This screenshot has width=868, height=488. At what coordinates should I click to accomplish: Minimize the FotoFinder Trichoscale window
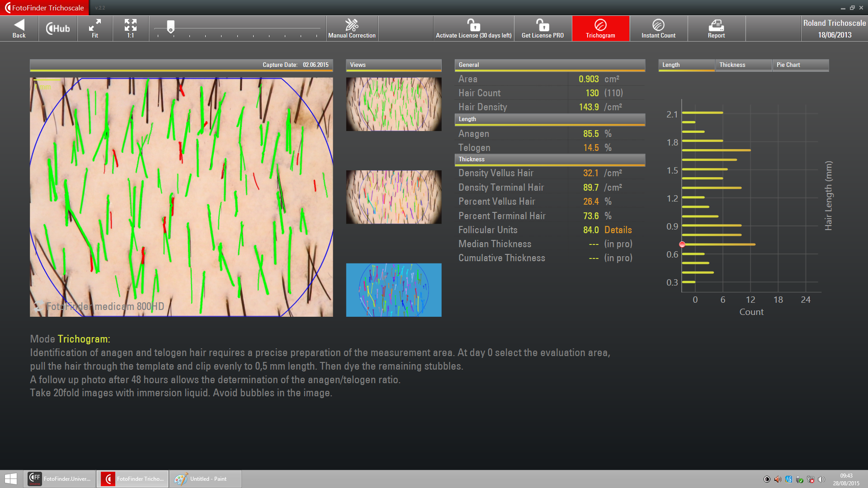tap(843, 8)
